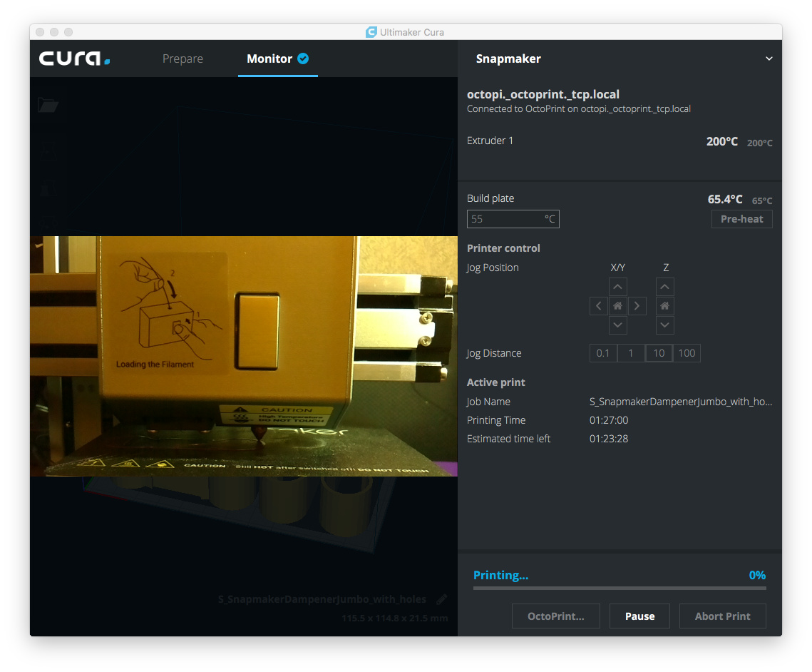Jog X/Y down arrow
This screenshot has width=812, height=672.
(x=617, y=325)
